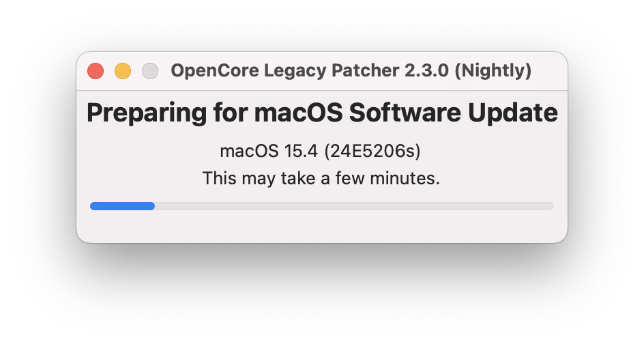Click the blue filled part of progress bar
The image size is (644, 344).
pyautogui.click(x=122, y=205)
